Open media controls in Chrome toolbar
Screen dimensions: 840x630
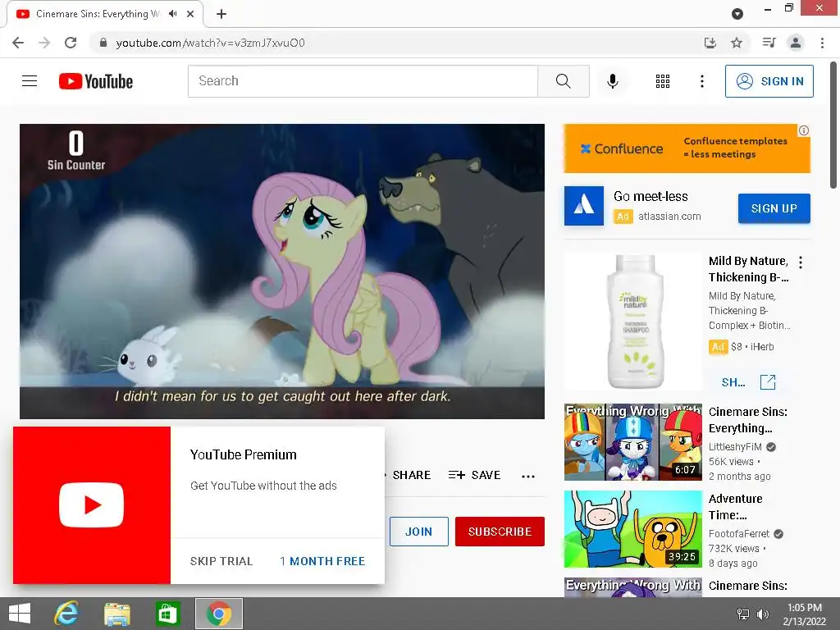tap(769, 43)
